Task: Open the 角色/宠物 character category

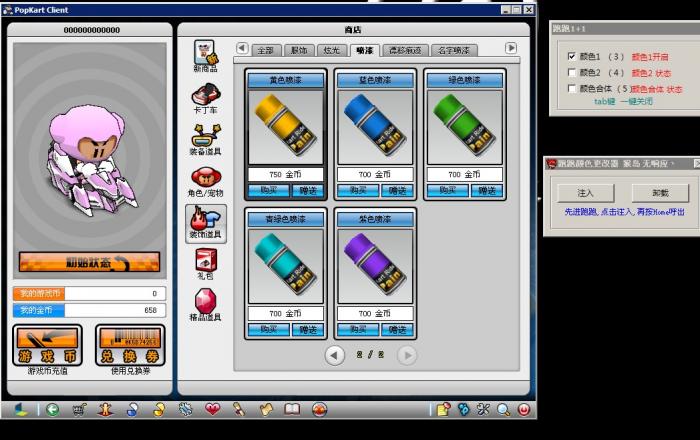Action: (x=205, y=182)
